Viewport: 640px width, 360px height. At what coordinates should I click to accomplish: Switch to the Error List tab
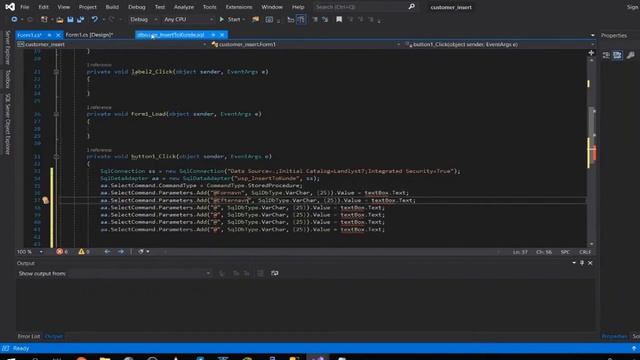(x=29, y=336)
